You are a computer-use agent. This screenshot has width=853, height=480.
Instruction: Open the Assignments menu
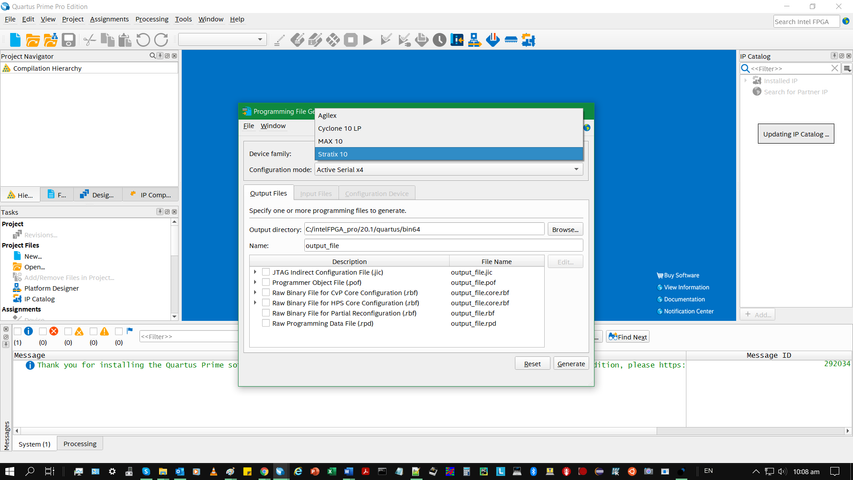[109, 19]
